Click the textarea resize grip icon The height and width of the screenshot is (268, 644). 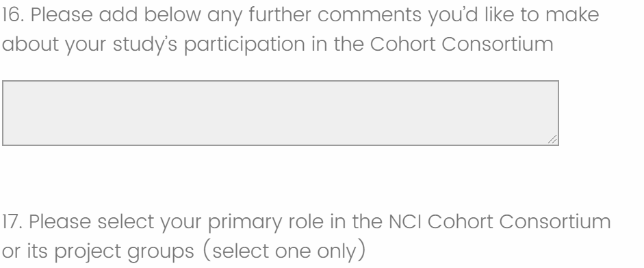coord(552,139)
